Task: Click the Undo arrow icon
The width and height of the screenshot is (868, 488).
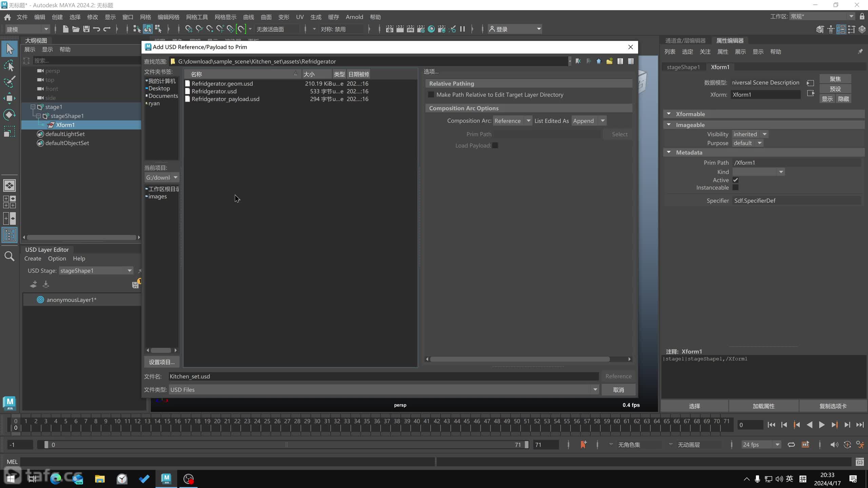Action: 97,29
